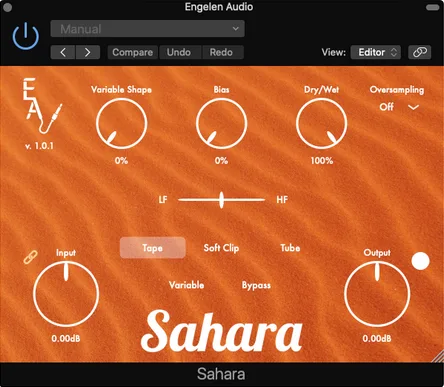Open the Manual preset dropdown
The width and height of the screenshot is (444, 387).
pyautogui.click(x=147, y=29)
